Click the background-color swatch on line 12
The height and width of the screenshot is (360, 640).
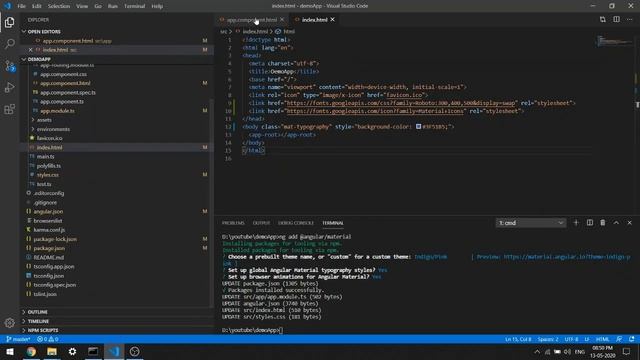point(418,127)
